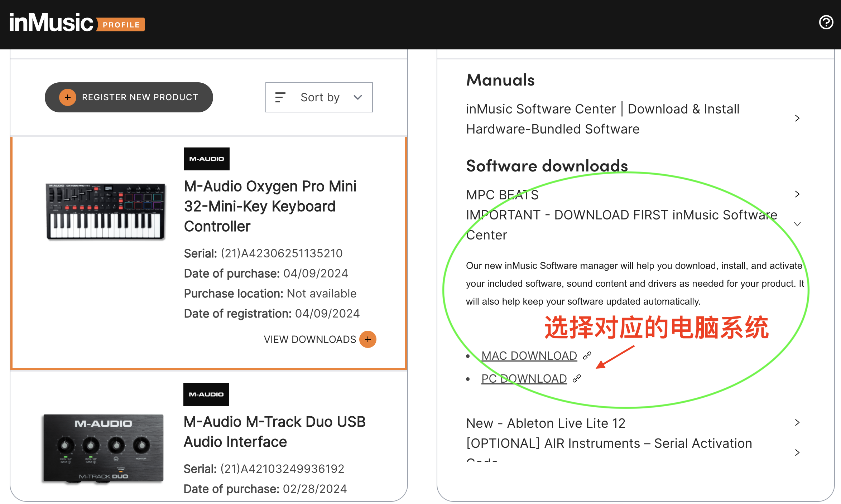
Task: Click the sort lines icon
Action: coord(280,97)
